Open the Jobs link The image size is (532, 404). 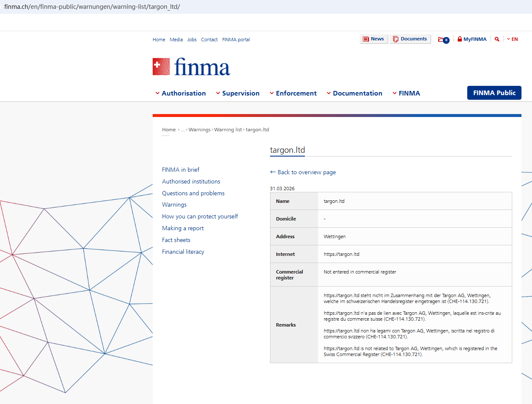tap(192, 40)
